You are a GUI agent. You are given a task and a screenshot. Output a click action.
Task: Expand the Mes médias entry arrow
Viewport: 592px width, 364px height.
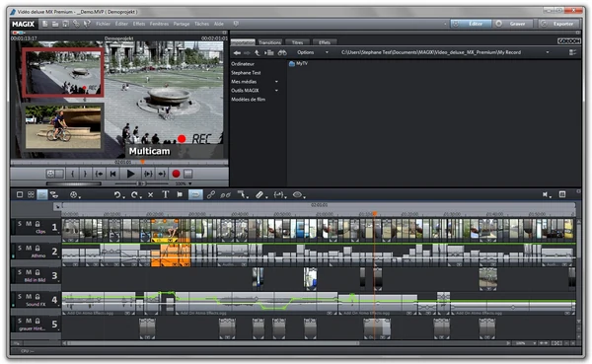276,82
